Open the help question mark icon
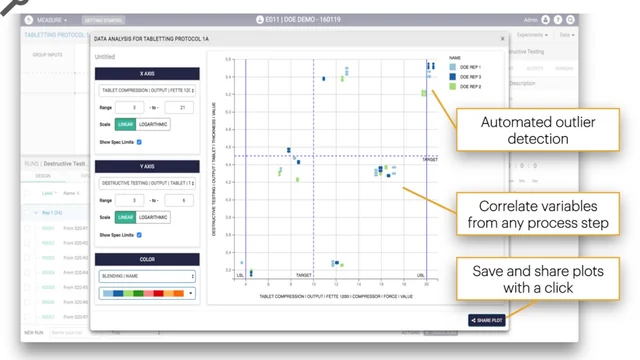Image resolution: width=640 pixels, height=360 pixels. (x=558, y=20)
